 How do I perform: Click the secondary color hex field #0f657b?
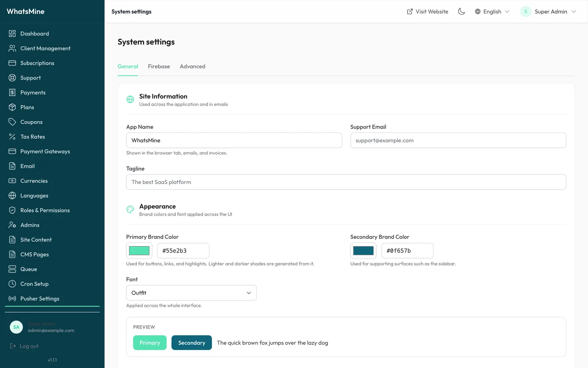408,251
